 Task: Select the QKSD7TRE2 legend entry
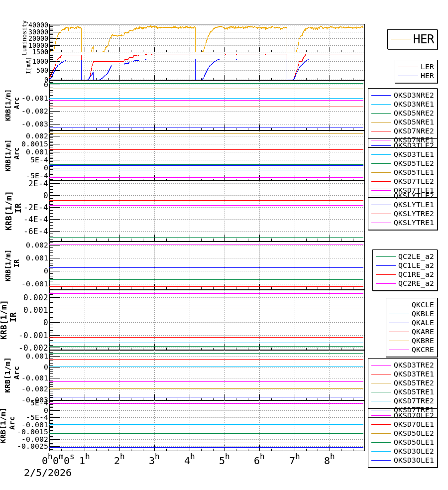[414, 401]
